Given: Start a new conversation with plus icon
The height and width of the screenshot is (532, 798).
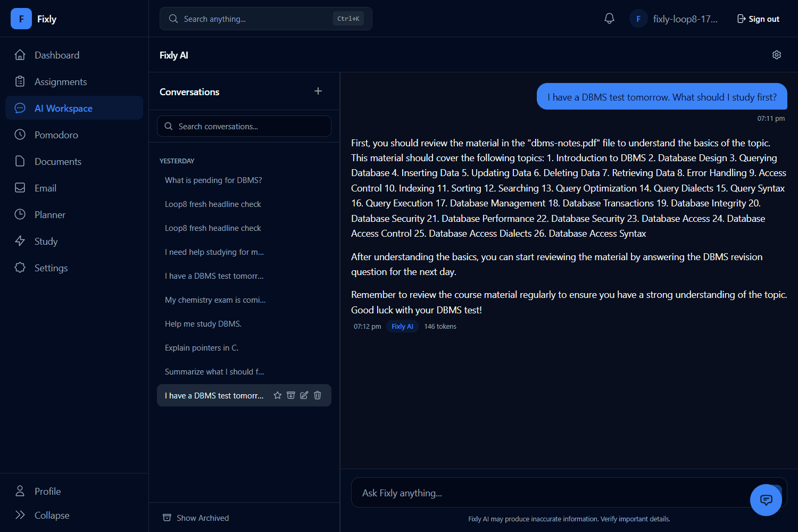Looking at the screenshot, I should tap(318, 91).
